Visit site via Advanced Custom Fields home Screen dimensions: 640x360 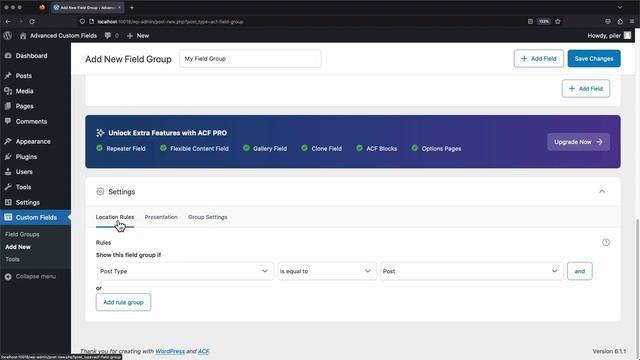pos(58,36)
